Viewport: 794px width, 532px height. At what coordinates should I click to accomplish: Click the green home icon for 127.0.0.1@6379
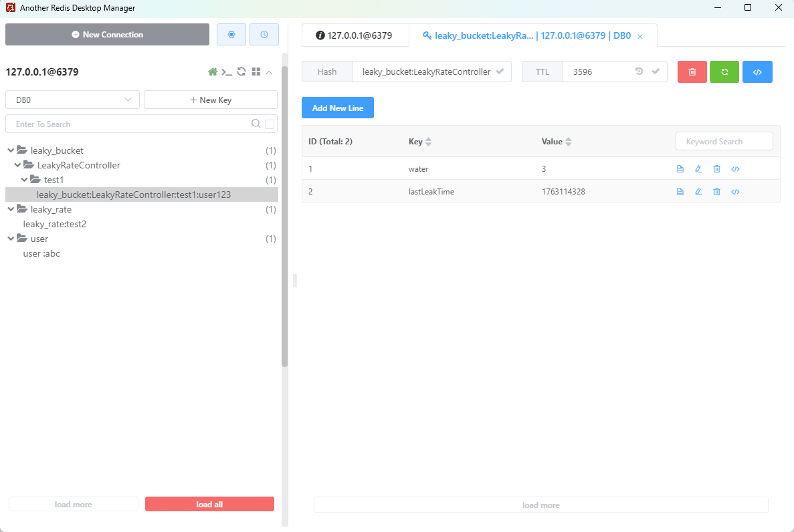coord(213,72)
